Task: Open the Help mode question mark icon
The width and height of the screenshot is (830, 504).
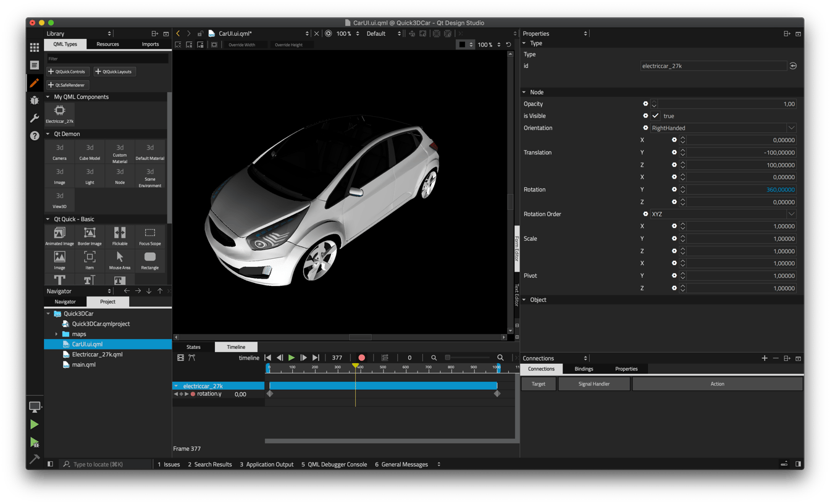Action: point(35,136)
